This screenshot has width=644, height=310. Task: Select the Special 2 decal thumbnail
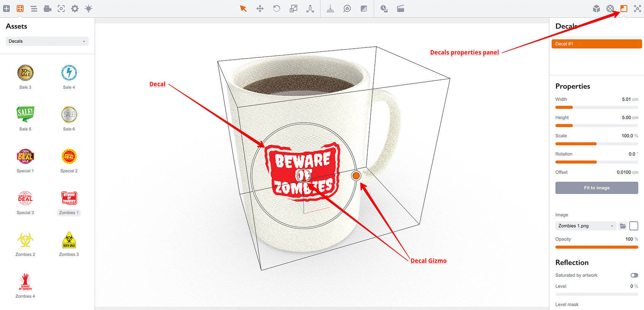pos(69,156)
